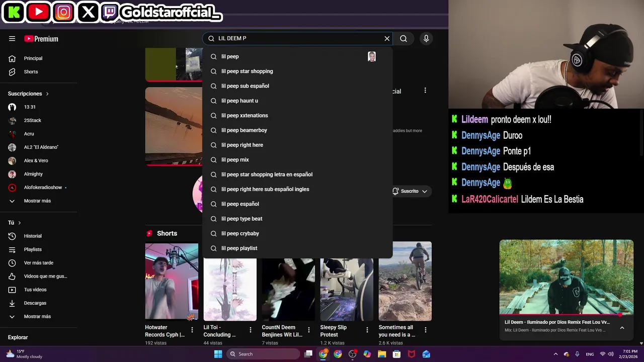Open the Almighty channel subscription
644x362 pixels.
pyautogui.click(x=39, y=174)
